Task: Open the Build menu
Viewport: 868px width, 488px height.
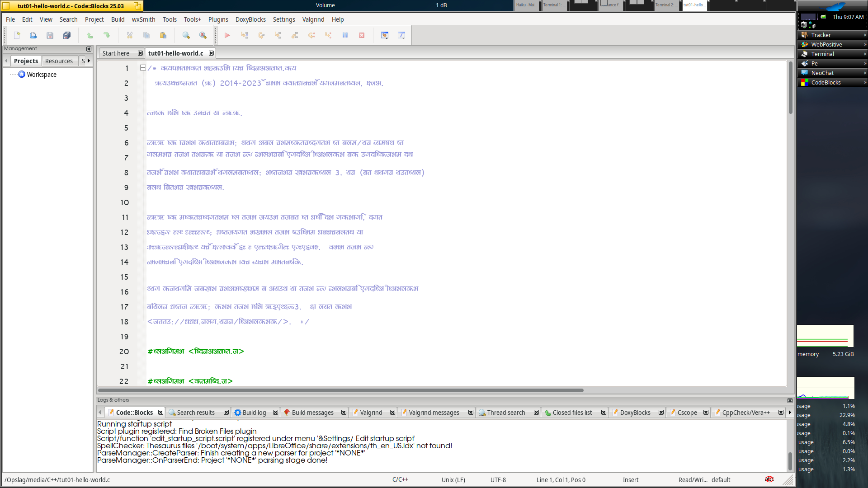Action: click(118, 19)
